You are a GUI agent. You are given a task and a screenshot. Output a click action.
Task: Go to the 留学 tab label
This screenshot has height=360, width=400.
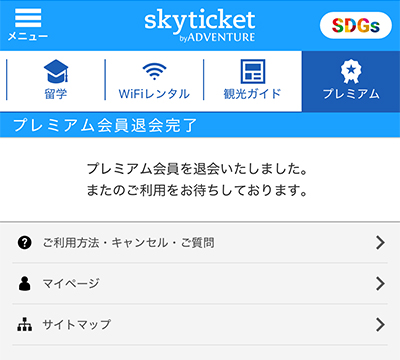pos(56,94)
